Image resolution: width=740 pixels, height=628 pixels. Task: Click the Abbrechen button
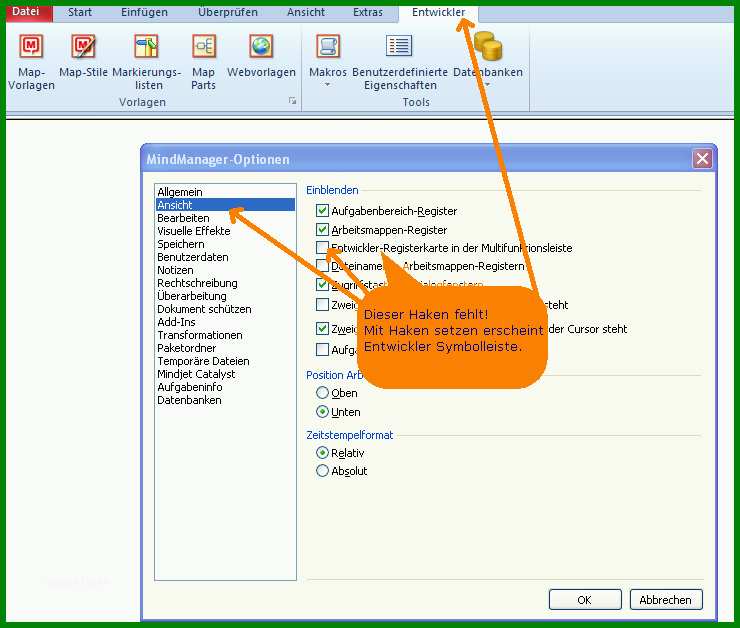tap(666, 600)
